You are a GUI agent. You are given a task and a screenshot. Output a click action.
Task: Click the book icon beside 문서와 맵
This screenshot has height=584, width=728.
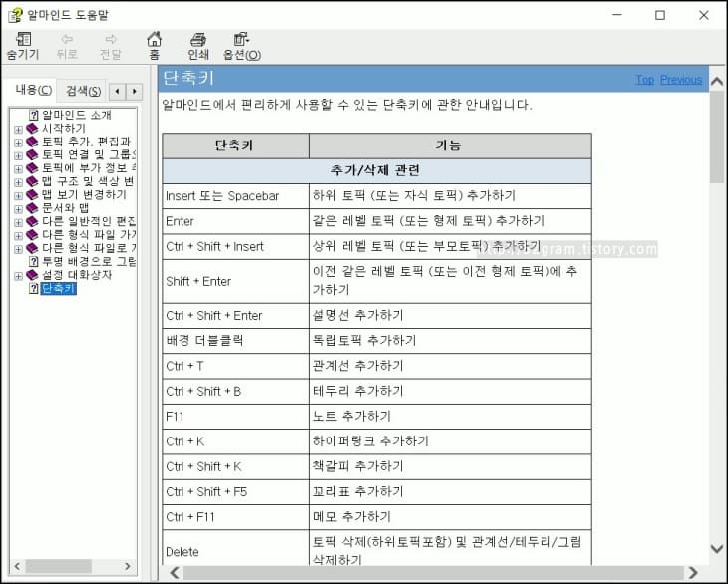click(x=32, y=208)
